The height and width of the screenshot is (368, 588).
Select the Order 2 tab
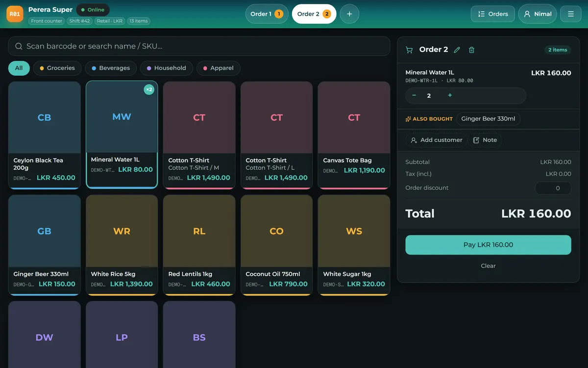point(314,14)
